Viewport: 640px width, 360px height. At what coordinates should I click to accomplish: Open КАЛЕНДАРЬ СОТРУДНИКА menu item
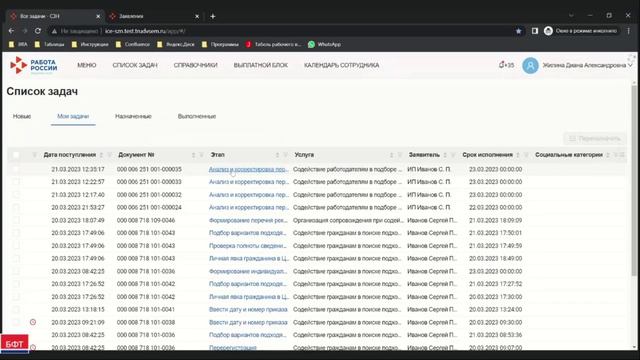click(341, 65)
